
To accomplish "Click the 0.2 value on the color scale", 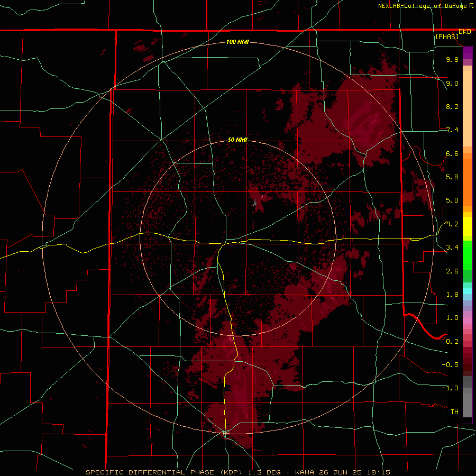I will (x=452, y=342).
